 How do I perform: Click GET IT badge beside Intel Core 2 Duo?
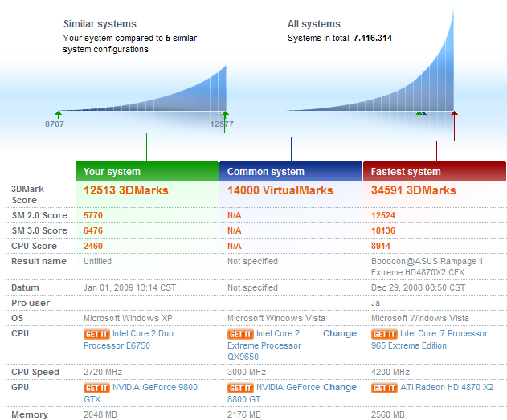coord(96,334)
